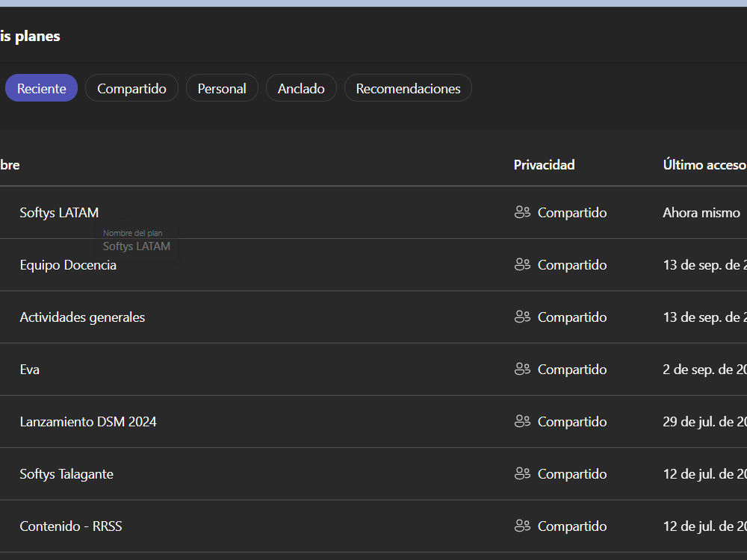Click the Compartido privacy text for Lanzamiento DSM 2024
The image size is (747, 560).
point(572,422)
